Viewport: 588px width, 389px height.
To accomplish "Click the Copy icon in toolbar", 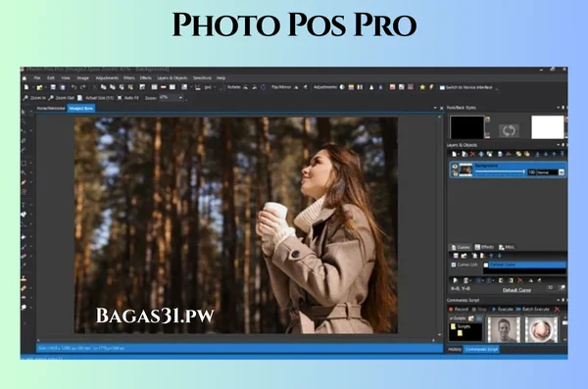I will 104,87.
